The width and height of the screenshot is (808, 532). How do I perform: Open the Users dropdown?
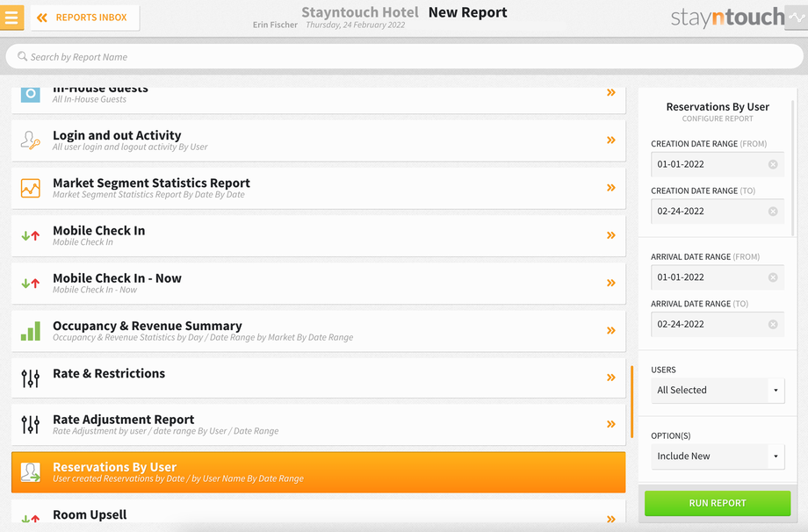[718, 391]
